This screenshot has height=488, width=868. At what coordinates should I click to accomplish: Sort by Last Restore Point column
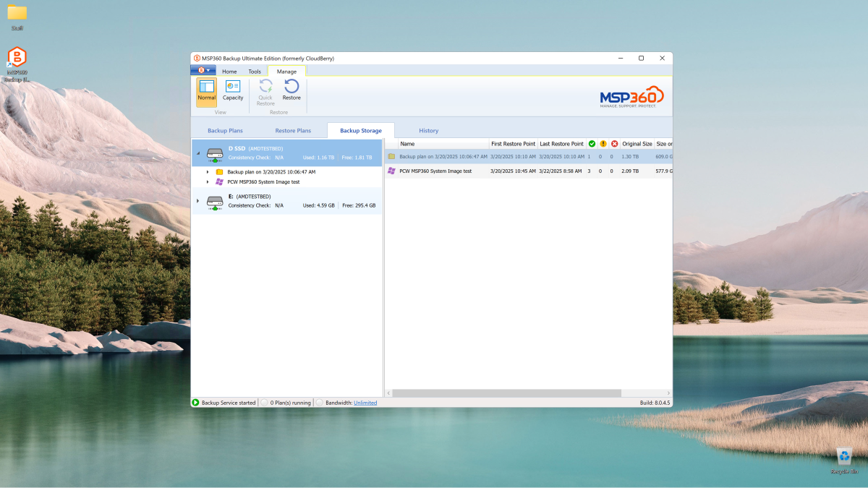coord(561,144)
